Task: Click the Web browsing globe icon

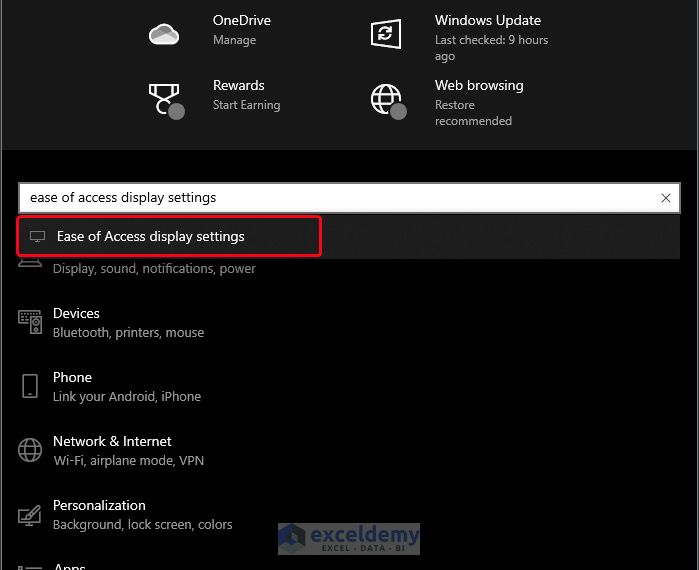Action: tap(388, 101)
